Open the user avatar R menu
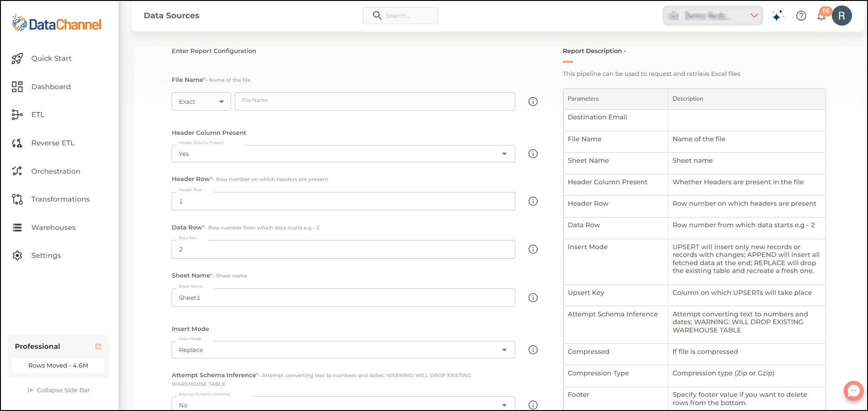This screenshot has width=868, height=411. pyautogui.click(x=842, y=16)
